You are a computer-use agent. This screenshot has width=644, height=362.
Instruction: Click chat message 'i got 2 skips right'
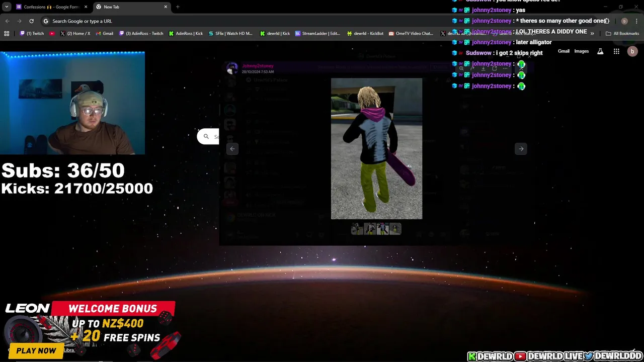[x=519, y=53]
